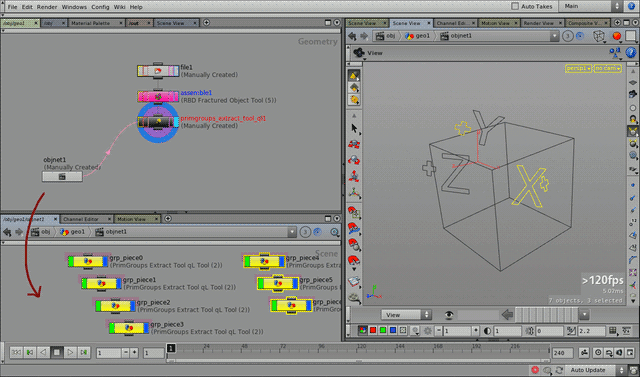Click the geo1 path segment in Scene View
Viewport: 640px width, 377px height.
click(418, 36)
